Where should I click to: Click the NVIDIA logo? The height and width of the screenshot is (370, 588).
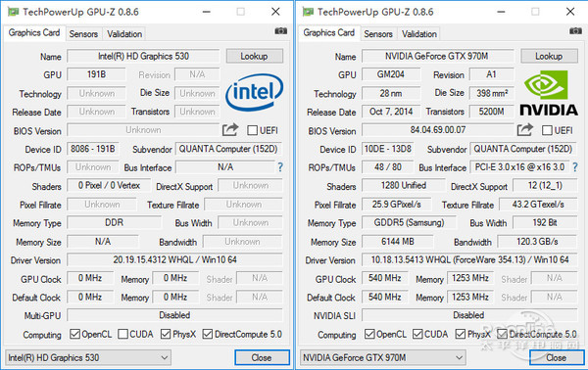click(x=549, y=94)
